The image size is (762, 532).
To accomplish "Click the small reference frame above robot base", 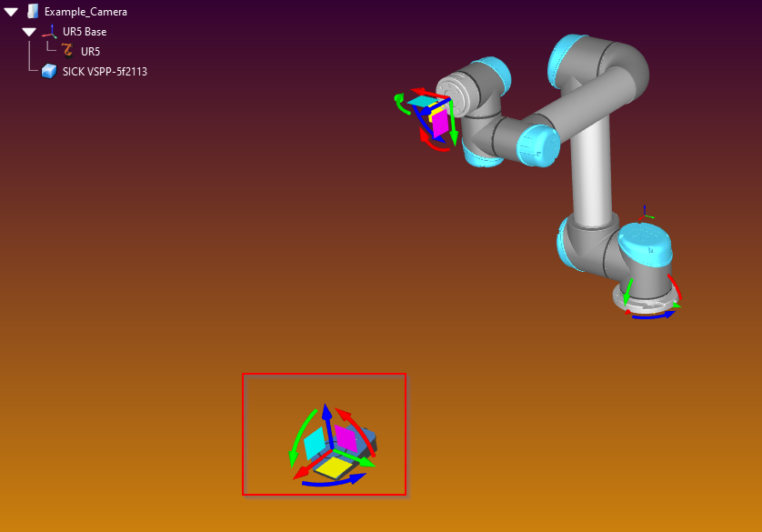I will [x=645, y=213].
